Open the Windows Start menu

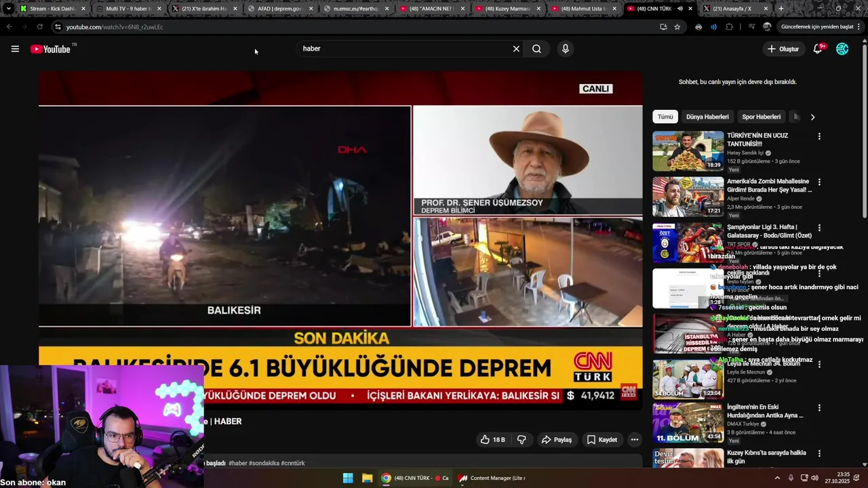[348, 478]
